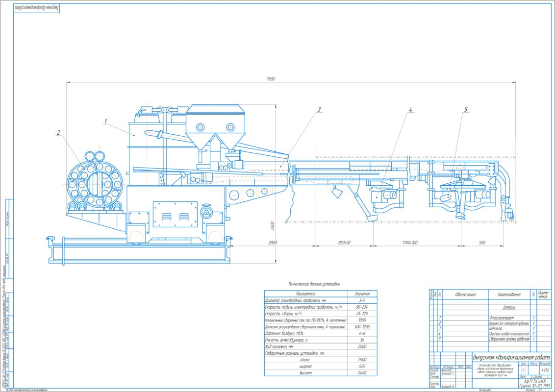
Task: Click the 'высота' row label in the table
Action: click(305, 373)
